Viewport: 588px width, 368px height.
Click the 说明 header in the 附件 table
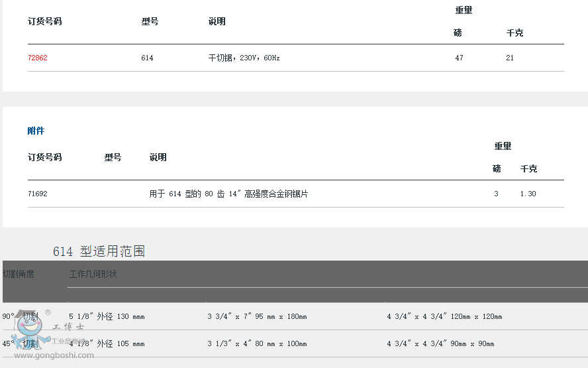coord(158,158)
